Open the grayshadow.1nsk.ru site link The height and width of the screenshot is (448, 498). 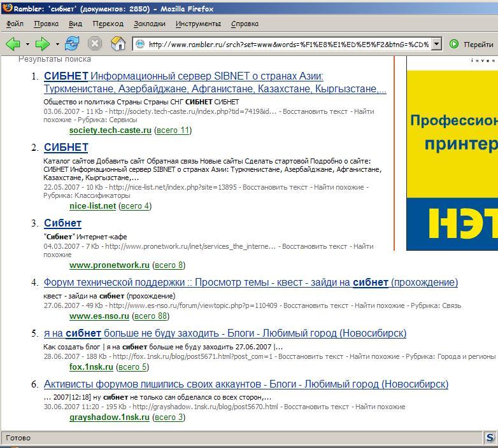[110, 417]
